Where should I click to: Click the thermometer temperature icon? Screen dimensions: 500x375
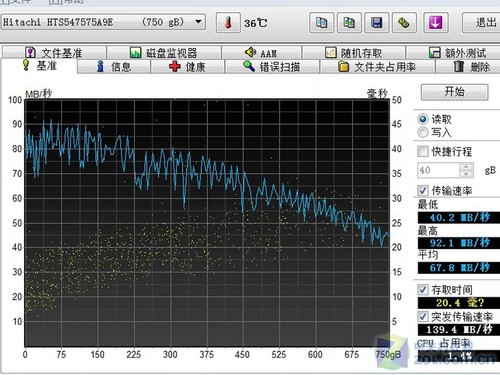(x=228, y=23)
